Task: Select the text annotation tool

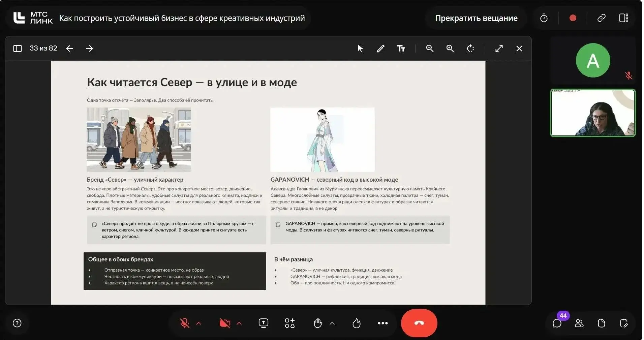Action: click(401, 49)
